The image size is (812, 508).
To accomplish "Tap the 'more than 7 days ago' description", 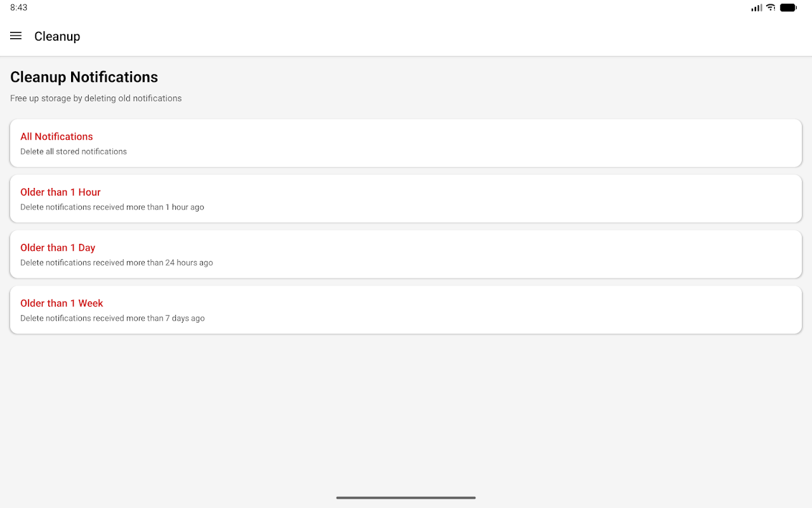I will tap(112, 318).
